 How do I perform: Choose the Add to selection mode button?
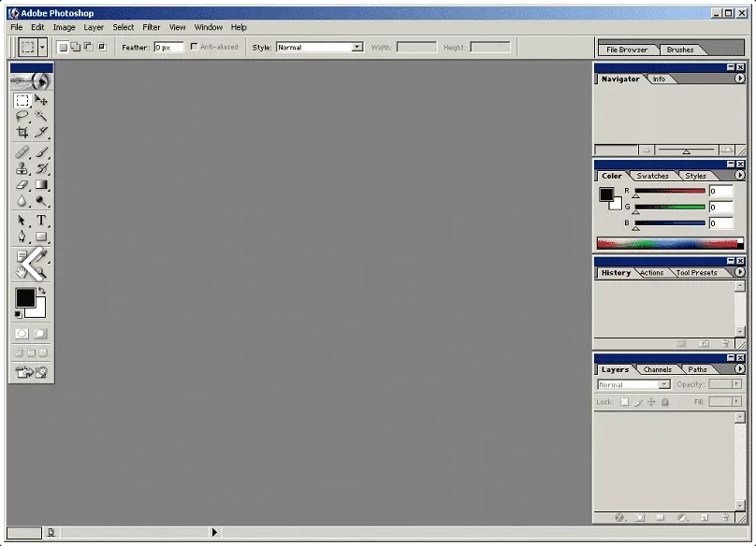point(76,47)
